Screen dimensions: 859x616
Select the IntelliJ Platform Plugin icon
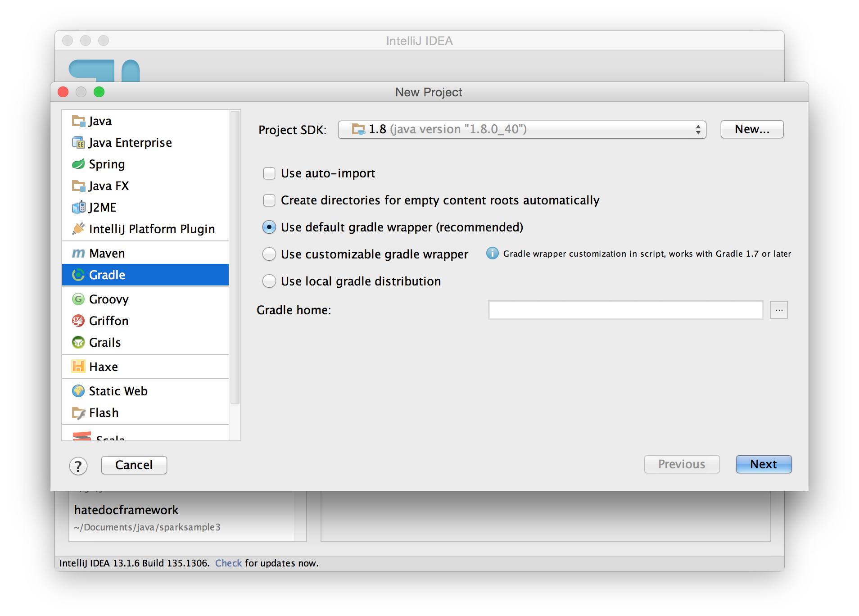click(78, 229)
